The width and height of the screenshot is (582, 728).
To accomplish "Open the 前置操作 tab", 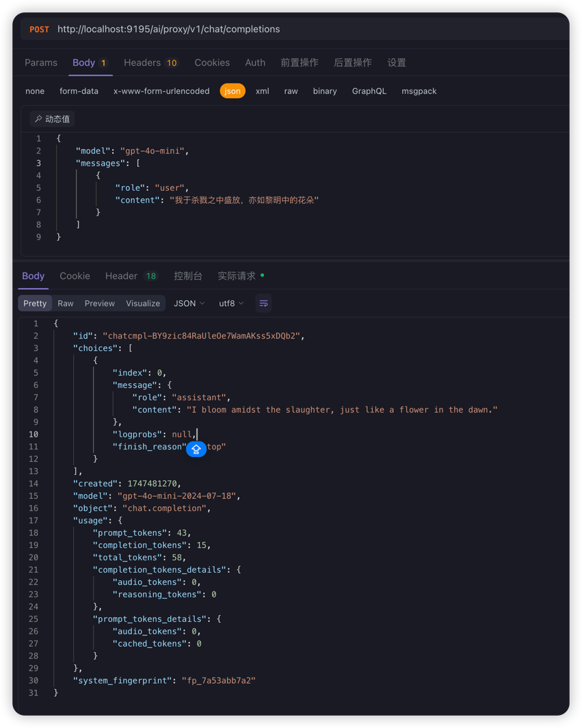I will pyautogui.click(x=300, y=62).
